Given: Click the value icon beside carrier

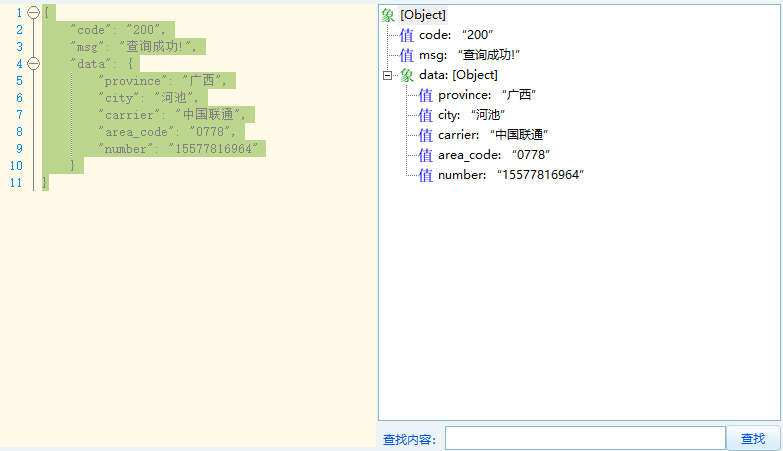Looking at the screenshot, I should pos(425,135).
